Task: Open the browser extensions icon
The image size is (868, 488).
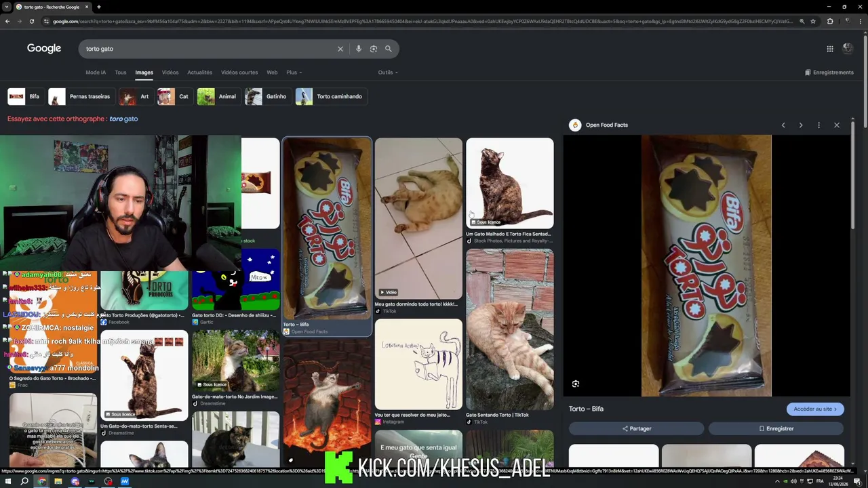Action: click(830, 22)
